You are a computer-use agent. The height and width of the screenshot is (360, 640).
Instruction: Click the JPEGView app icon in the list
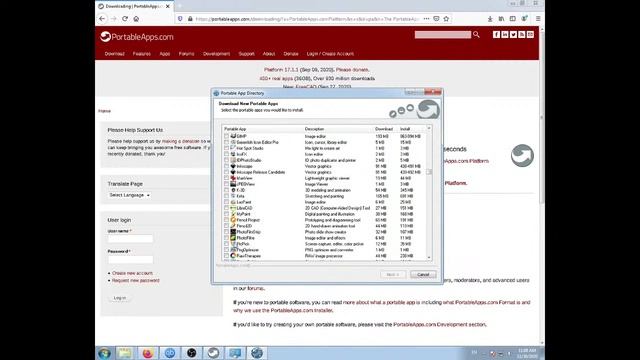click(x=233, y=184)
